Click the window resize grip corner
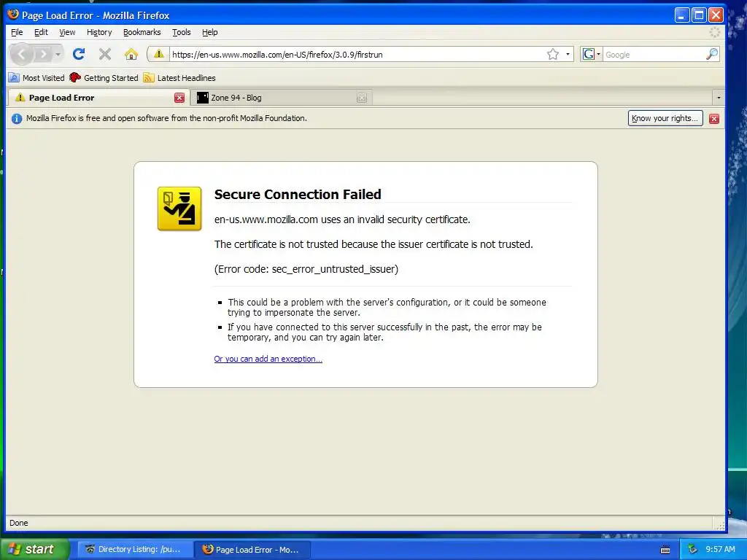The image size is (747, 560). coord(720,525)
